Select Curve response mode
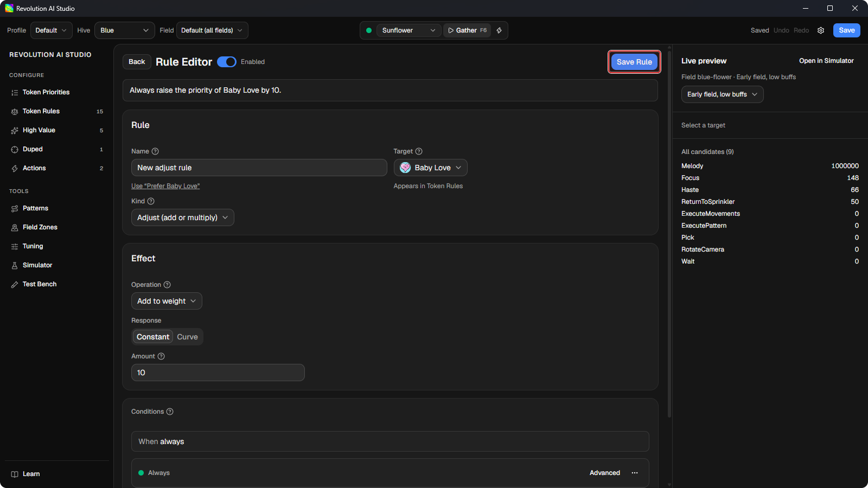The height and width of the screenshot is (488, 868). tap(187, 337)
